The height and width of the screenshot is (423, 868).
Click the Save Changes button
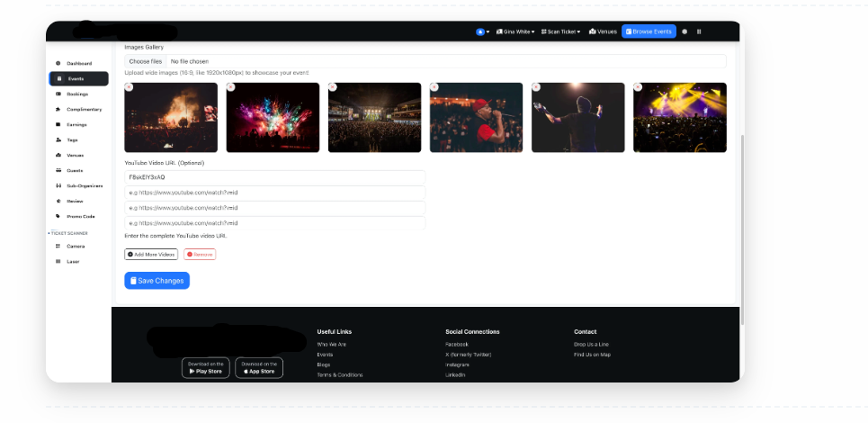tap(157, 281)
